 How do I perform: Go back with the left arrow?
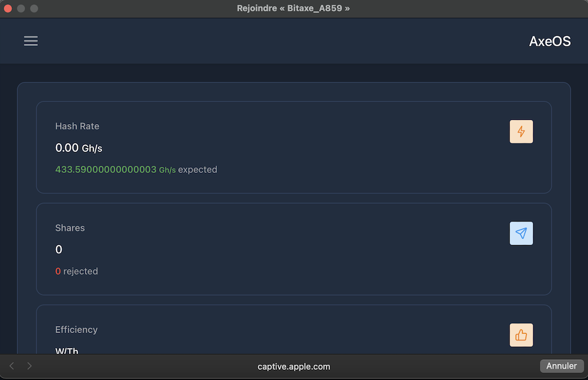click(x=12, y=366)
